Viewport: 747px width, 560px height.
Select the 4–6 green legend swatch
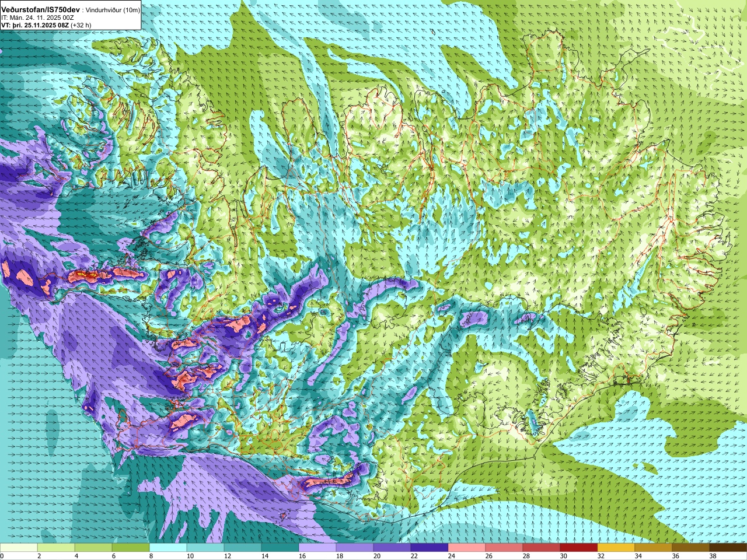tap(93, 548)
